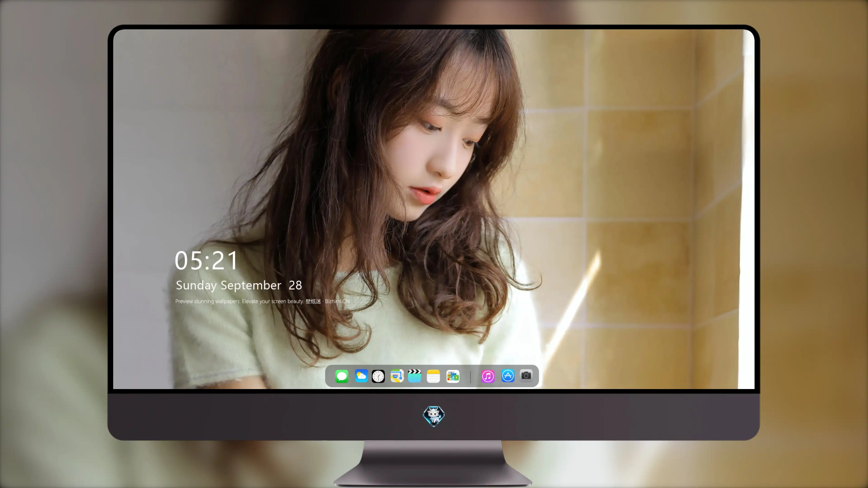Launch the Weather app from the dock
The height and width of the screenshot is (488, 868).
click(361, 376)
